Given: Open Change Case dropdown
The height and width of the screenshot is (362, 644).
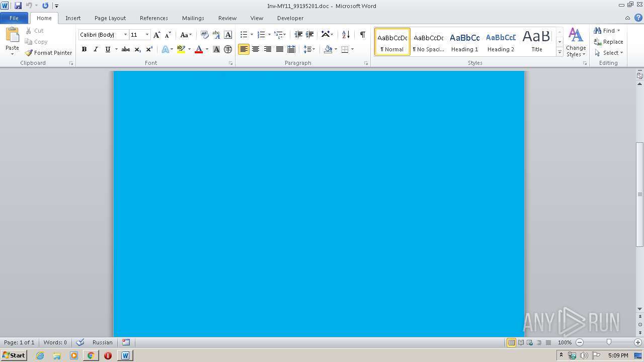Looking at the screenshot, I should tap(186, 35).
